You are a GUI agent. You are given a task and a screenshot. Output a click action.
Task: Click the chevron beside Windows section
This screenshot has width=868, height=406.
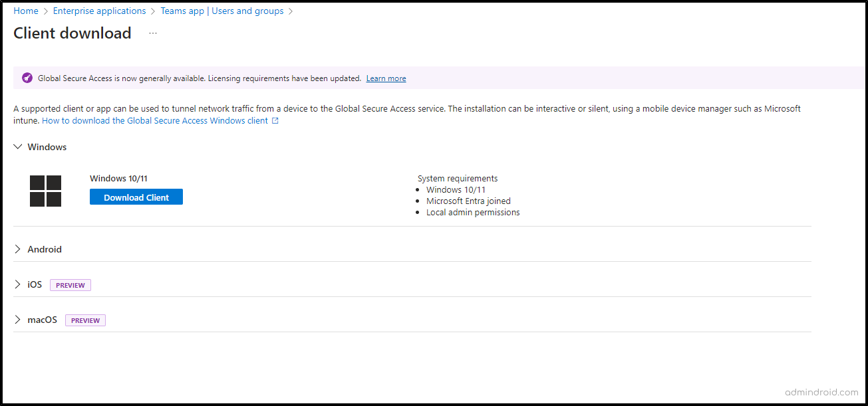tap(17, 146)
